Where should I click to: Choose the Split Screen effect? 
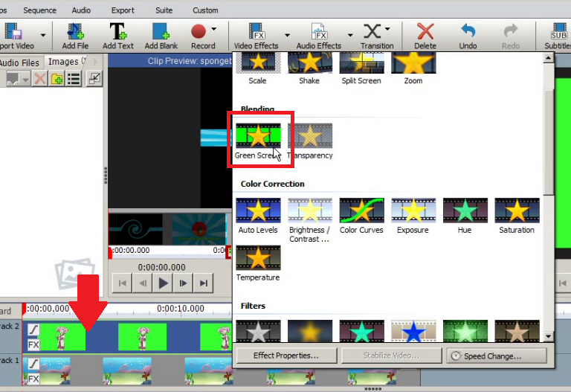click(361, 68)
